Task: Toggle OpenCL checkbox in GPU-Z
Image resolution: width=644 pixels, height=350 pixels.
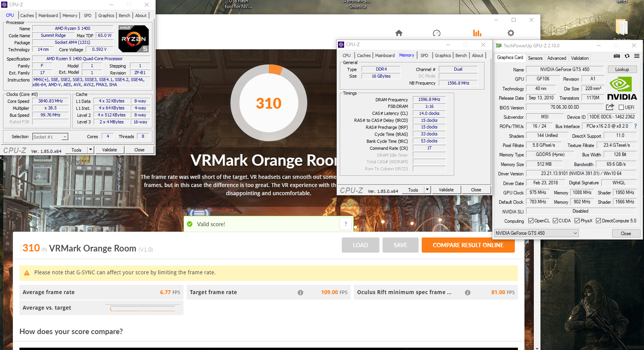Action: [x=531, y=221]
